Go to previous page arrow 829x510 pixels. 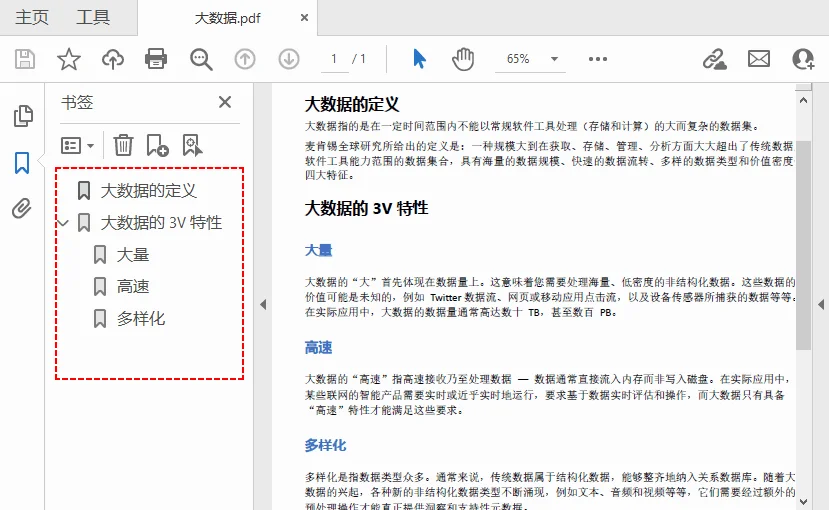(245, 59)
